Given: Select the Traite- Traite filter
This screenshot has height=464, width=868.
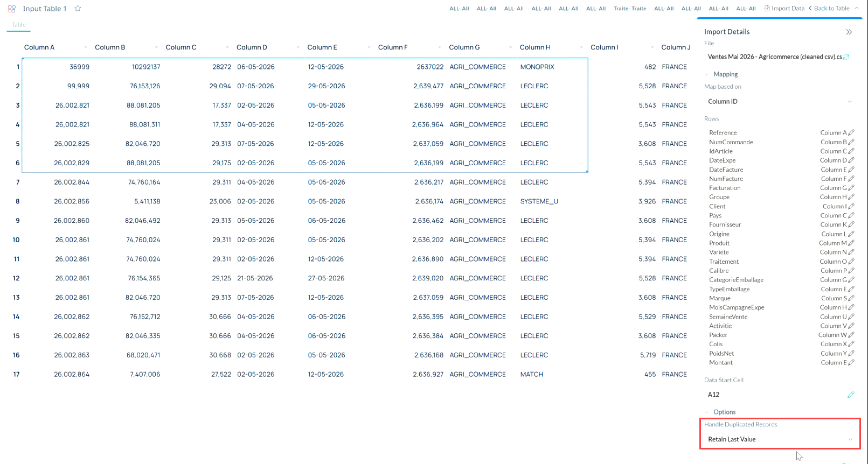Looking at the screenshot, I should (x=630, y=9).
